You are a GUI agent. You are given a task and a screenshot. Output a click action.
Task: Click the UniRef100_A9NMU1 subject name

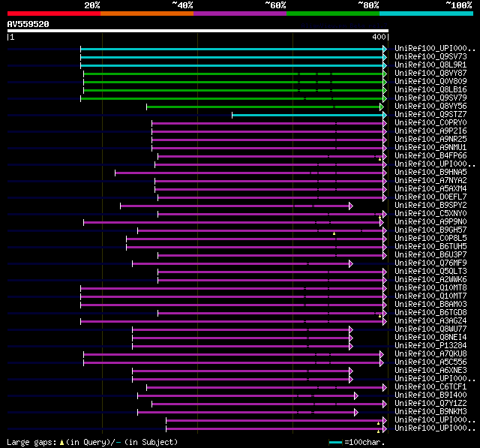click(x=430, y=148)
